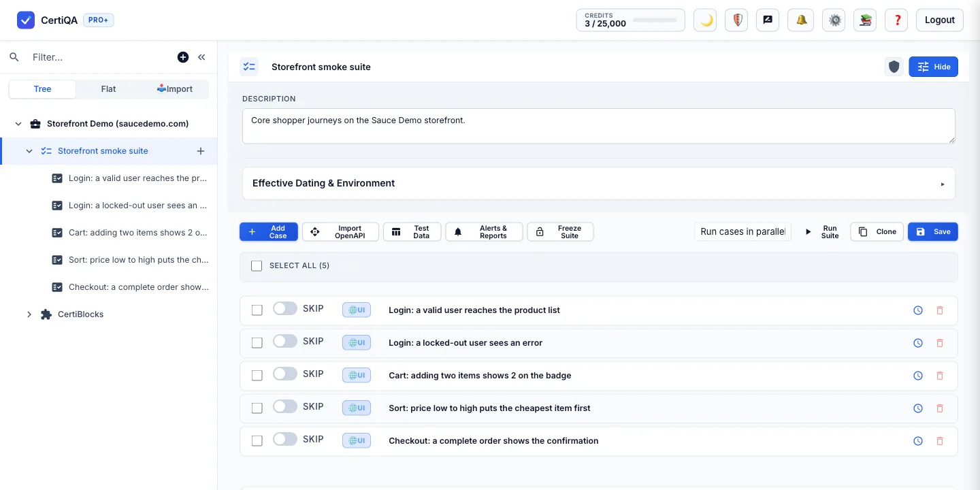
Task: Click the credits usage progress bar
Action: (x=655, y=20)
